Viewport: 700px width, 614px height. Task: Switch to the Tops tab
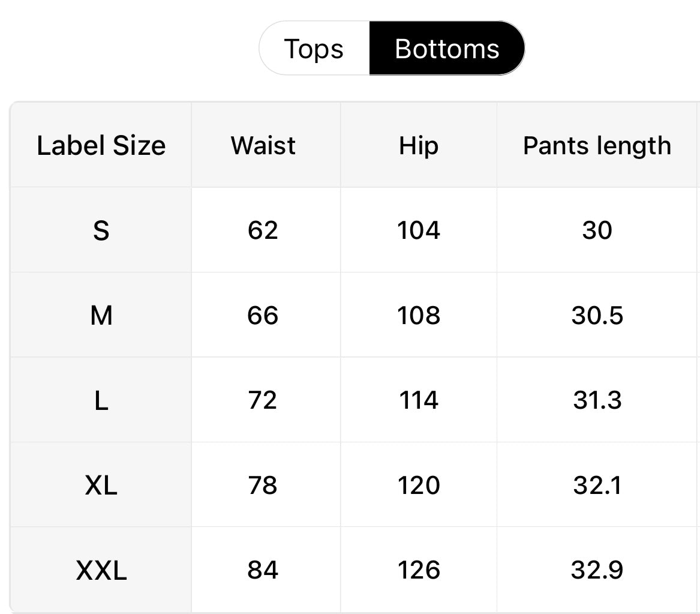pos(314,49)
